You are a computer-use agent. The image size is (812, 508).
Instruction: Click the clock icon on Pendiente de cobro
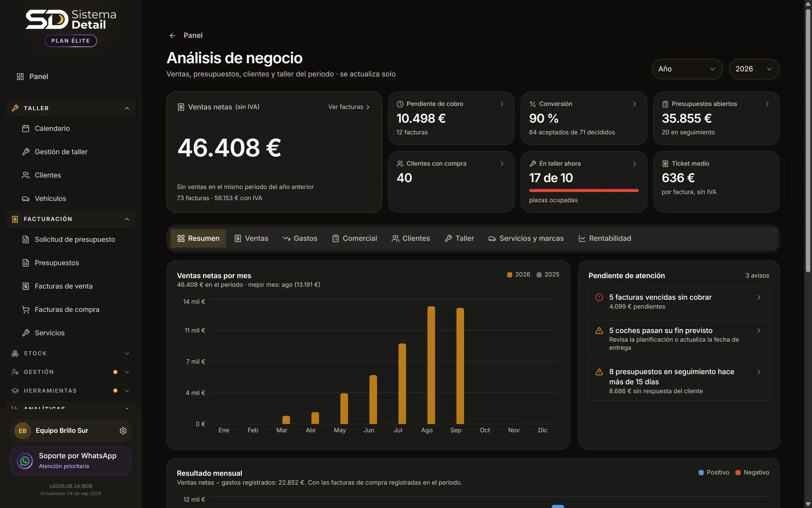tap(400, 104)
